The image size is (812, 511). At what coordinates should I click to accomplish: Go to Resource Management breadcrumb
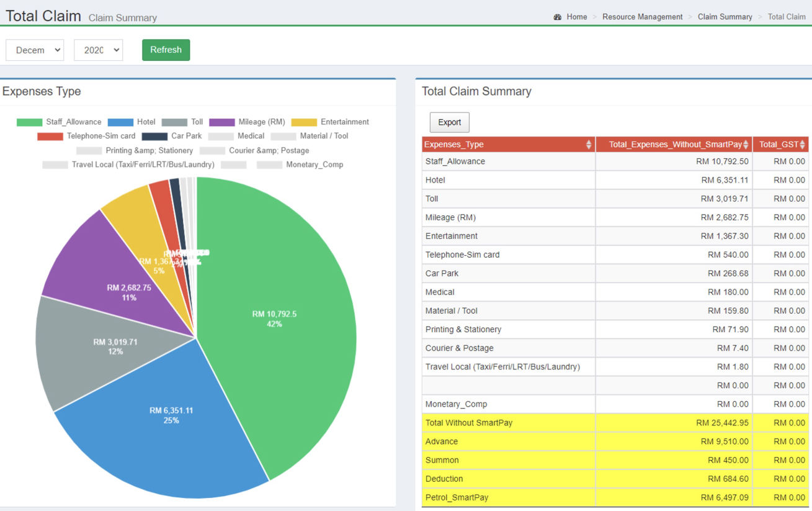(642, 17)
